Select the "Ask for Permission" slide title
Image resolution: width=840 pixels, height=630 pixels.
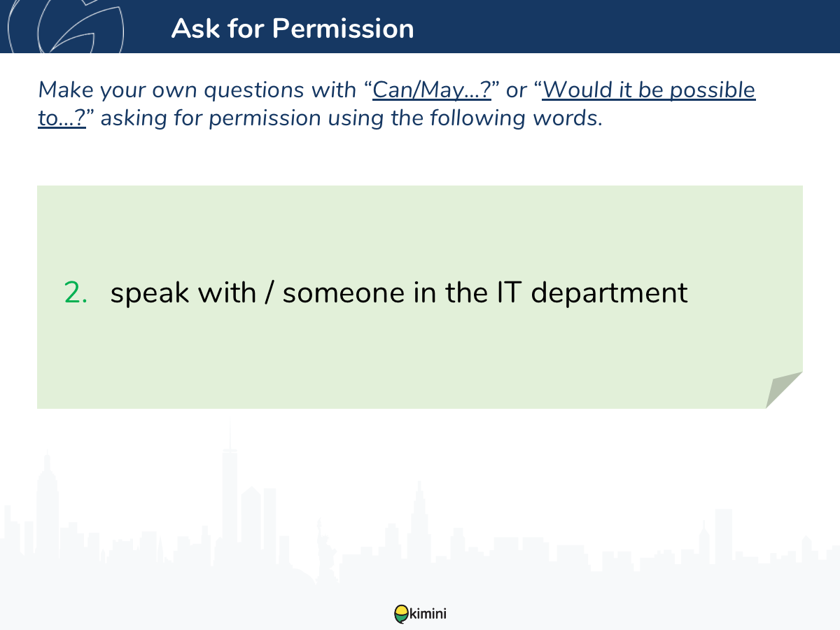292,28
